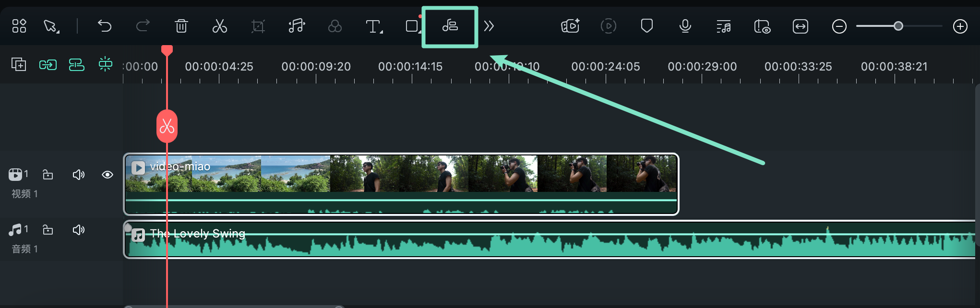The height and width of the screenshot is (308, 980).
Task: Click the Delete trash can icon
Action: [x=181, y=26]
